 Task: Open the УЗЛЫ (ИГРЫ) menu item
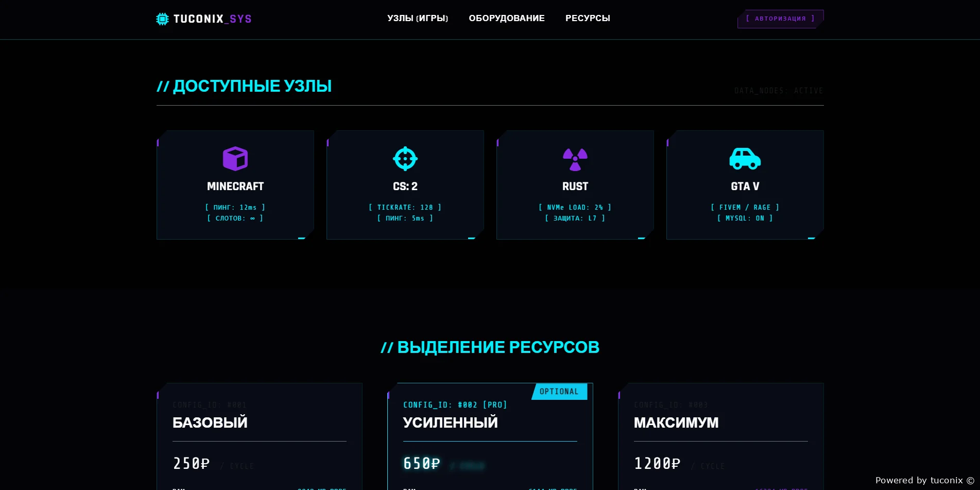(x=417, y=19)
